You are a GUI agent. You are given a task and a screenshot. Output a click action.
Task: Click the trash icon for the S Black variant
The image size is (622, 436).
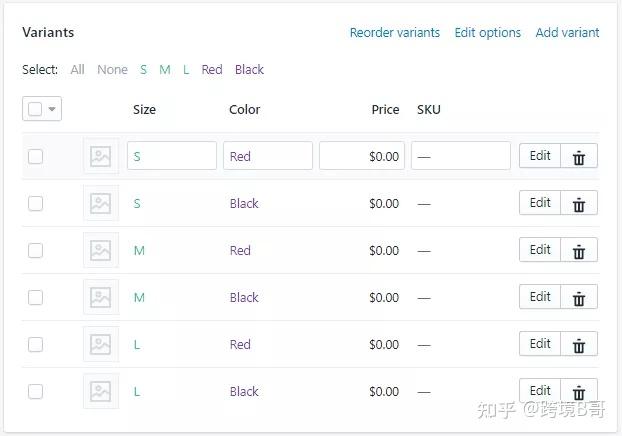tap(578, 204)
